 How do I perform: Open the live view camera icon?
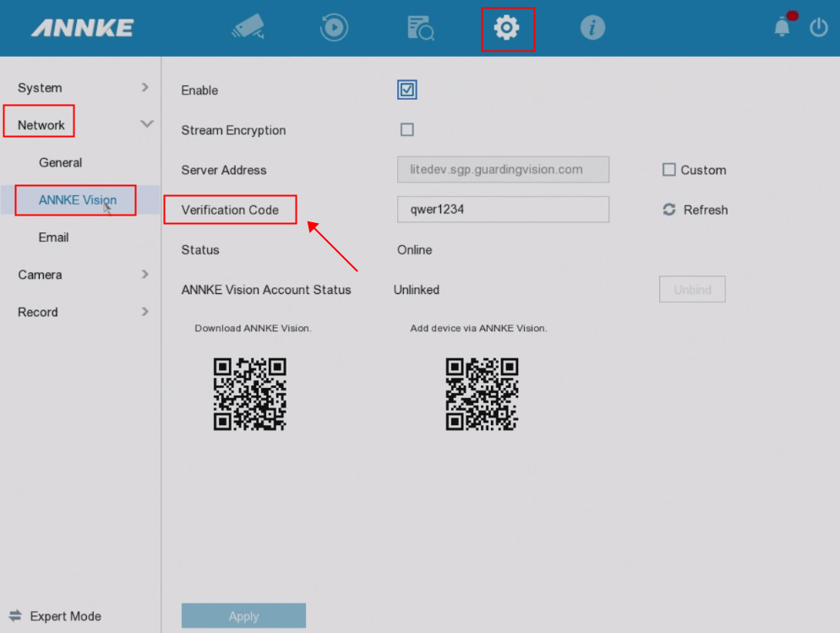point(248,28)
